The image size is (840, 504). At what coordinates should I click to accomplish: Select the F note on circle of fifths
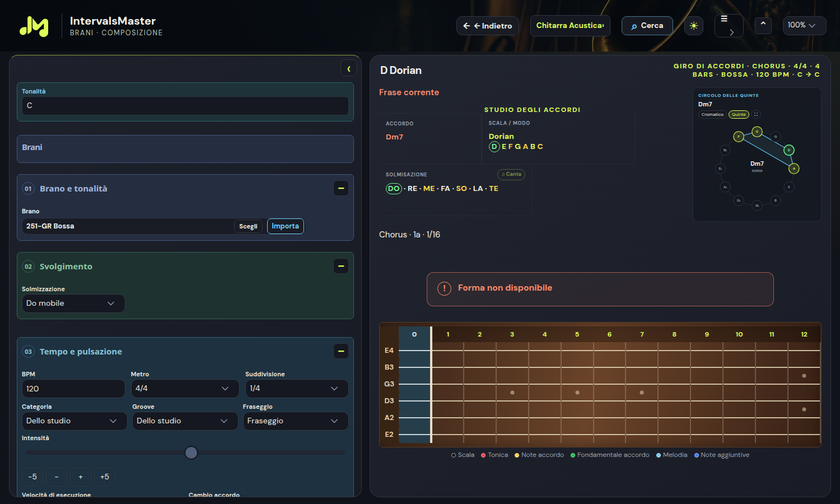click(x=739, y=137)
